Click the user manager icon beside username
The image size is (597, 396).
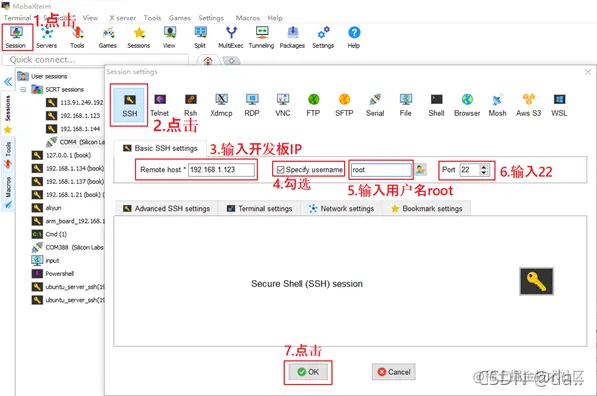(x=420, y=169)
